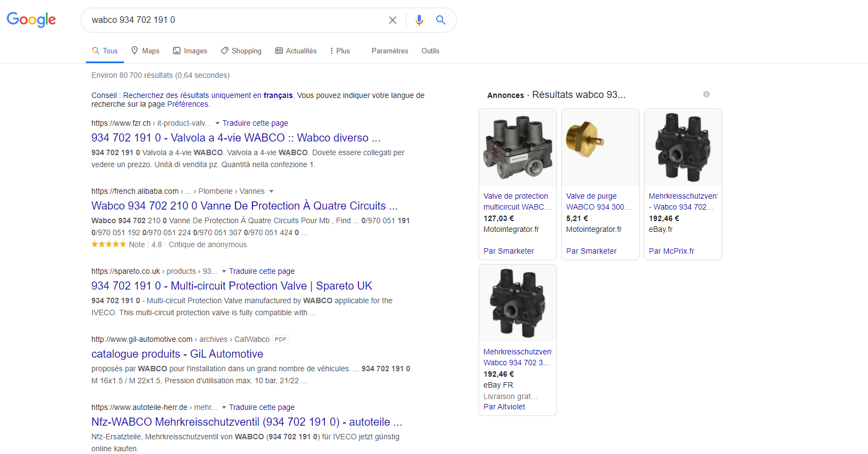Screen dimensions: 868x454
Task: Open the Shopping tab
Action: coord(241,51)
